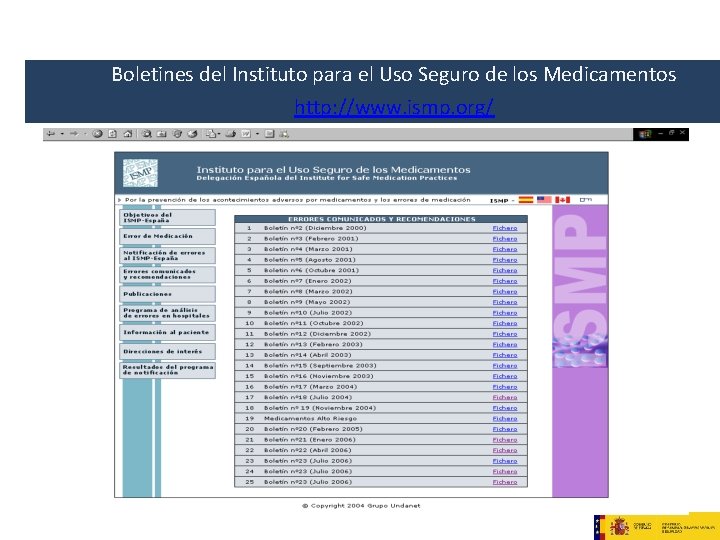Select the Canadian flag icon
Viewport: 720px width, 540px height.
tap(562, 200)
